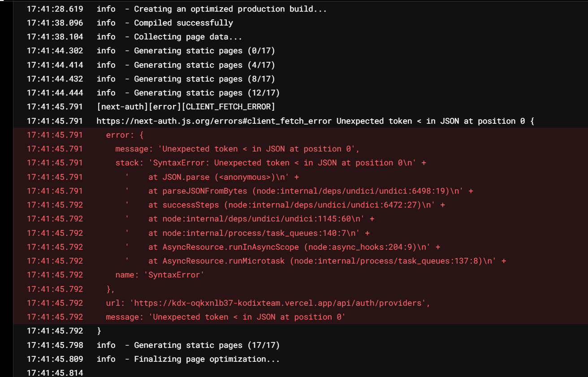Viewport: 588px width, 377px height.
Task: Click the "error: {" log line
Action: point(125,135)
